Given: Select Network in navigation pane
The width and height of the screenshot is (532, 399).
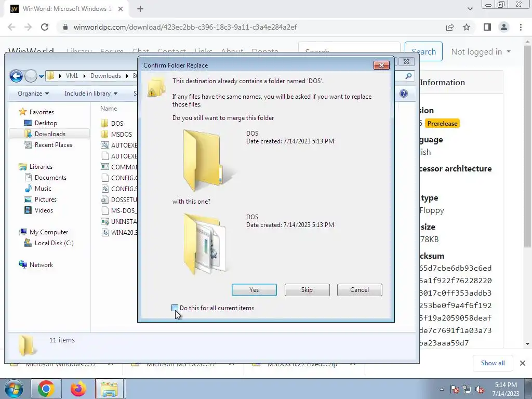Looking at the screenshot, I should (41, 264).
